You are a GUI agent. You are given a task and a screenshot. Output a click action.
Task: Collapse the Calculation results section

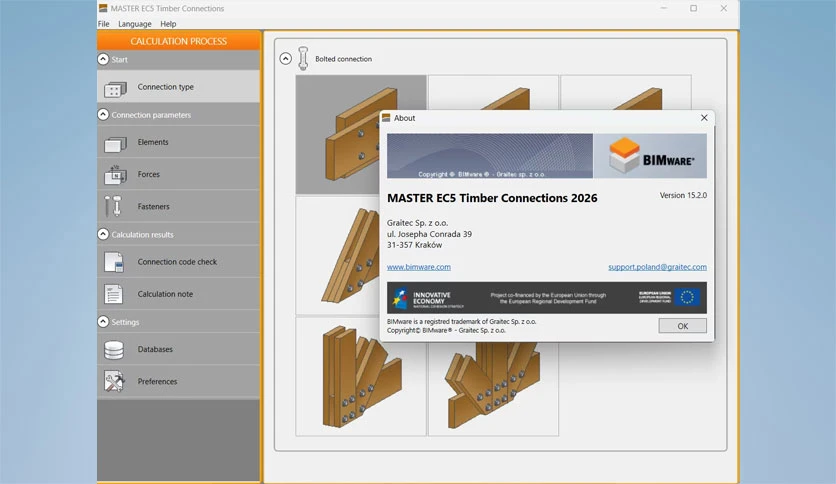click(103, 234)
